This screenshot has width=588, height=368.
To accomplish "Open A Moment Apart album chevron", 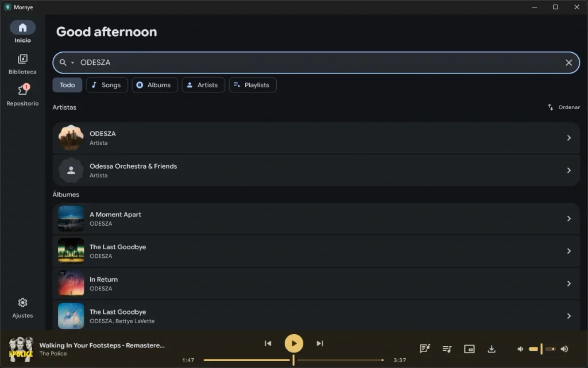I will (568, 219).
